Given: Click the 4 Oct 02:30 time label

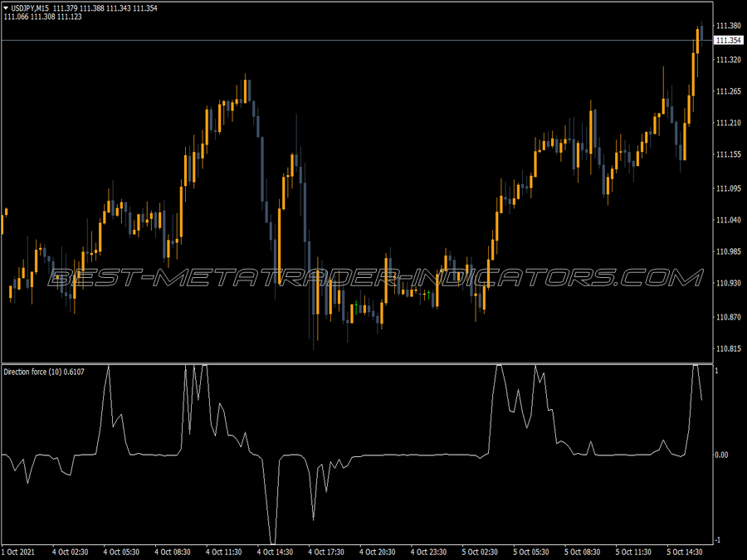Looking at the screenshot, I should 70,553.
